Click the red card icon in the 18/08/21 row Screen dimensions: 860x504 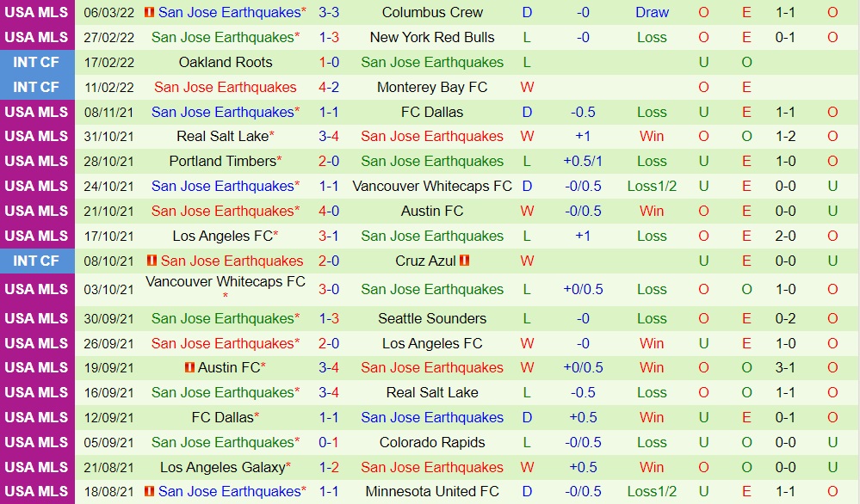(x=150, y=491)
